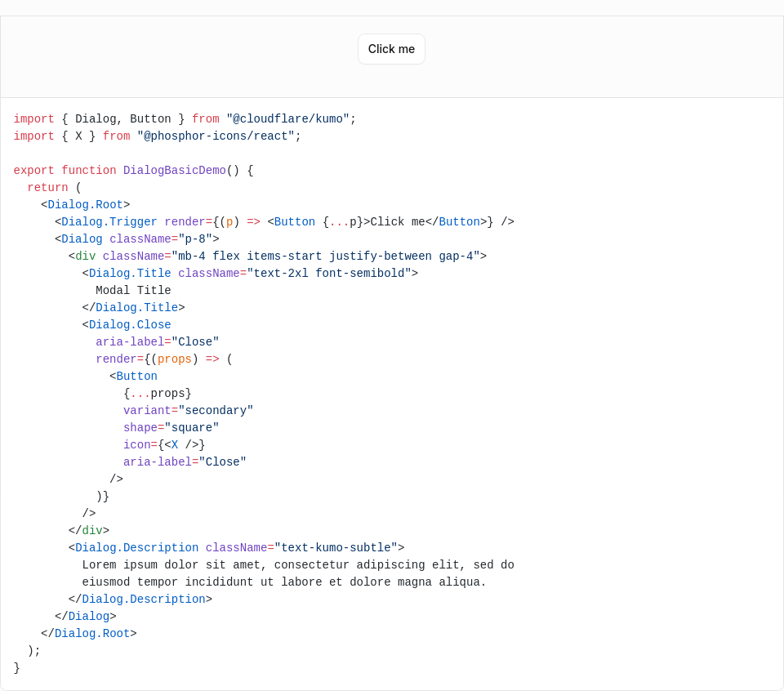784x691 pixels.
Task: Click the render={(props) => ( line
Action: tap(164, 359)
